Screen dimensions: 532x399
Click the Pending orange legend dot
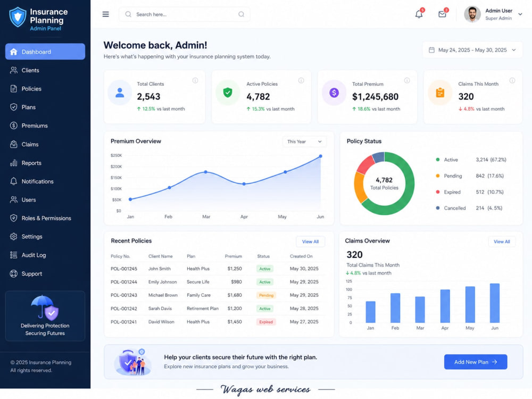(x=438, y=176)
